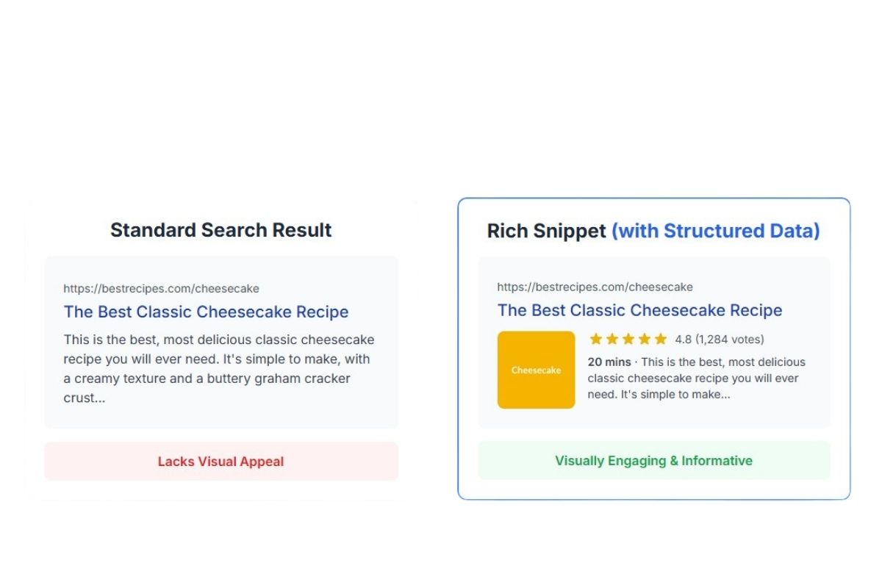Open the recipe title link in the Rich Snippet card

[639, 310]
